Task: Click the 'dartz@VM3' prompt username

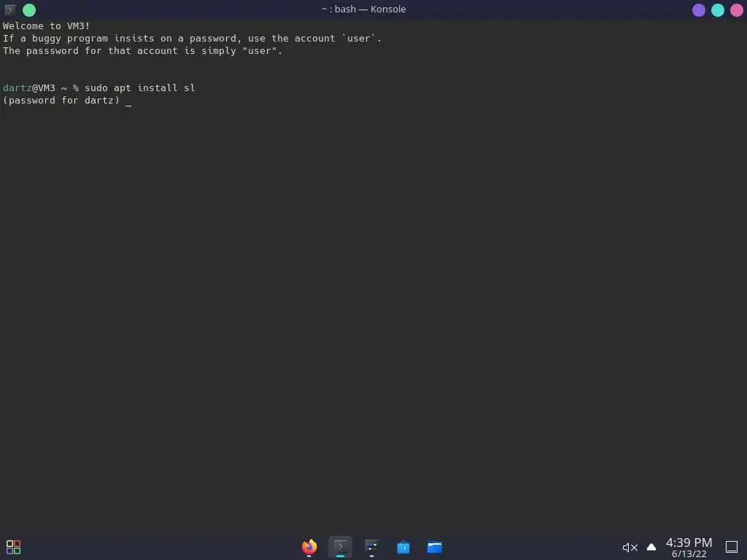Action: point(29,88)
